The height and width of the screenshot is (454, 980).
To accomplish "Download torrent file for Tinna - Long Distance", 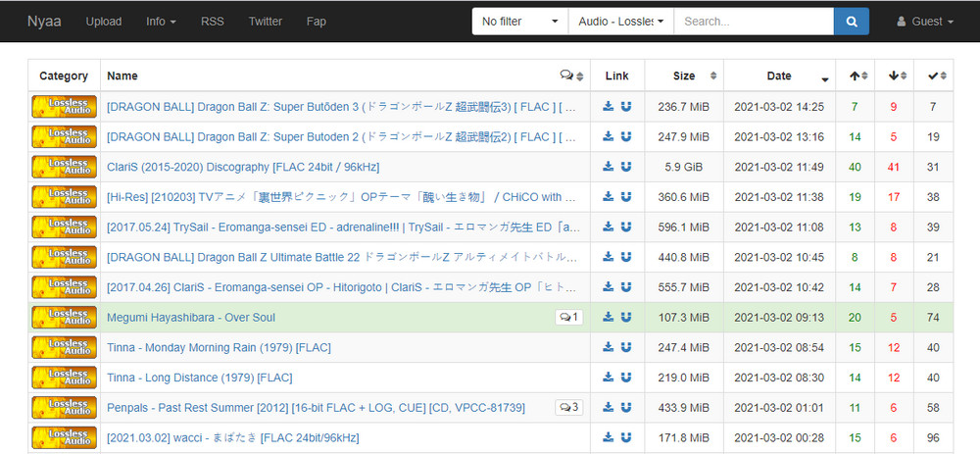I will tap(608, 378).
